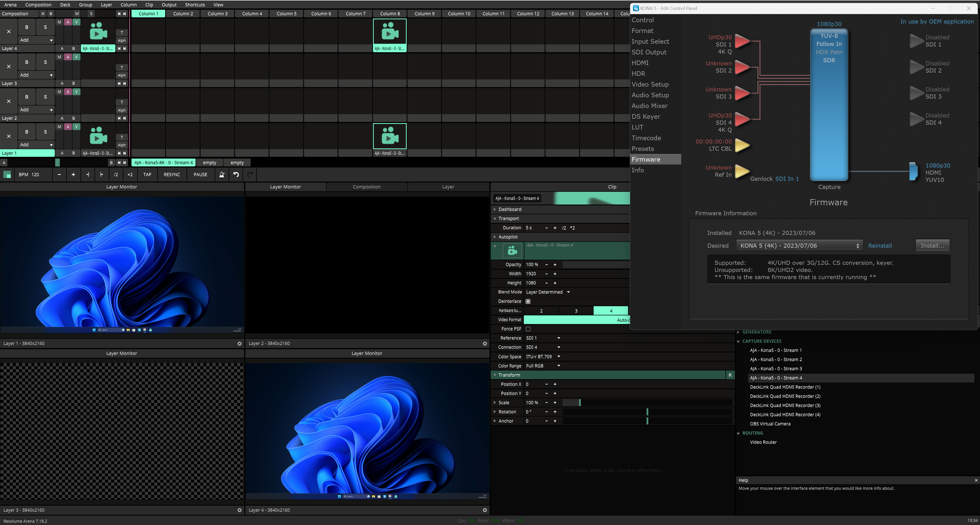980x525 pixels.
Task: Open the Desired firmware dropdown
Action: (x=799, y=246)
